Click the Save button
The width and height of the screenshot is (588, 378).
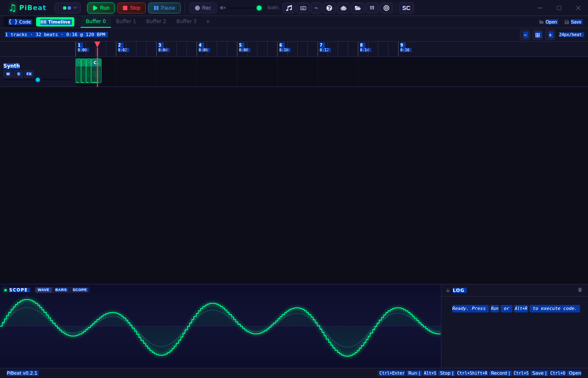[573, 22]
